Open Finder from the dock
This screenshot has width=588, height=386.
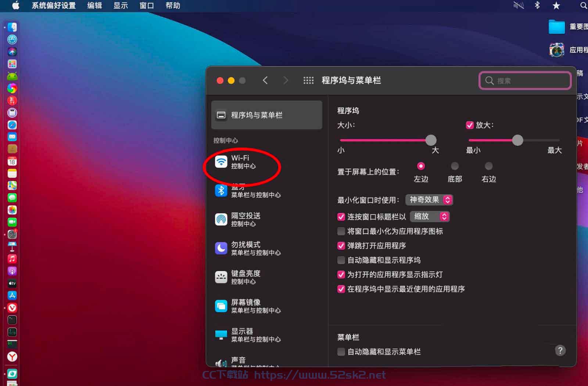click(12, 27)
